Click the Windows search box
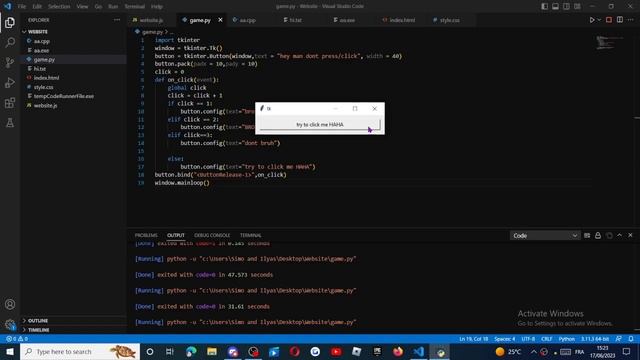 (x=80, y=351)
